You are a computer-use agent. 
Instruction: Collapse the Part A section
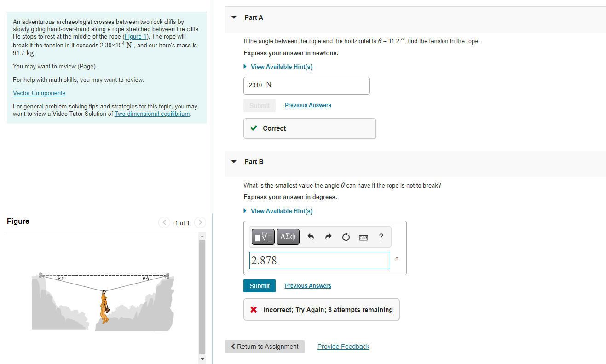234,17
